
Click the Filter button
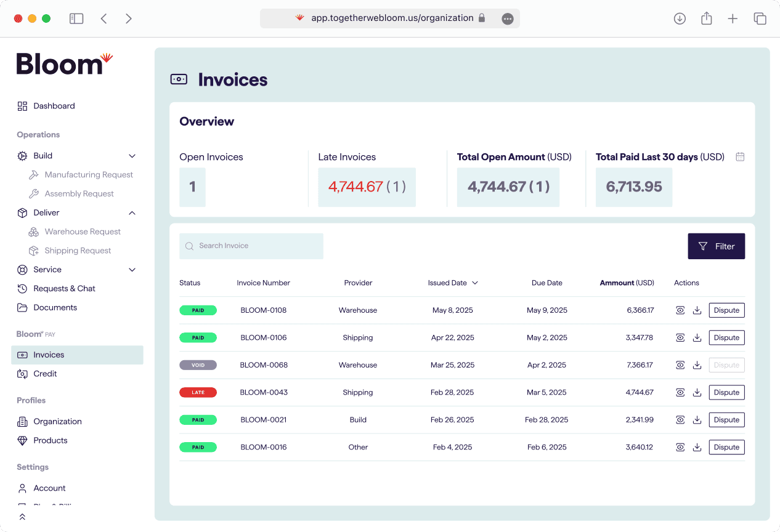pos(717,246)
